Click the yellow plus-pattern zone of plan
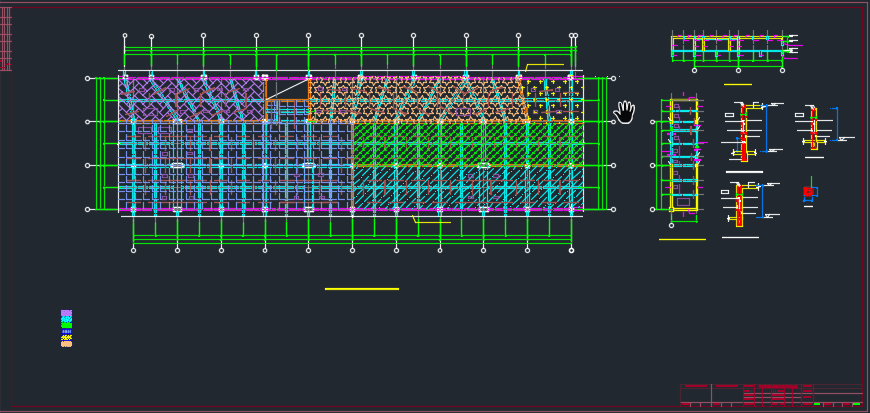The width and height of the screenshot is (870, 413). point(555,100)
